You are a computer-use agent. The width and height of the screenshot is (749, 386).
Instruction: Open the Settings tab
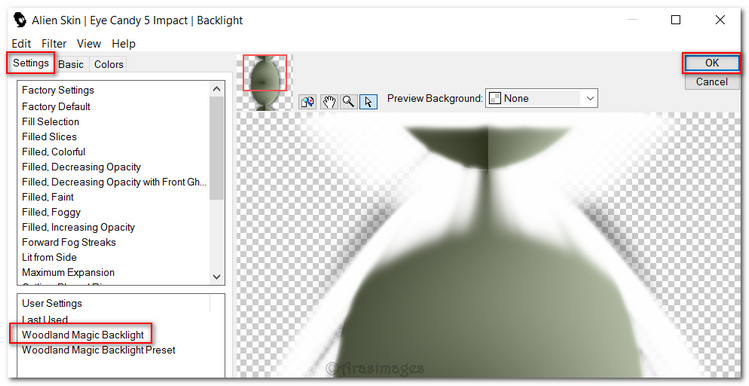pos(31,63)
